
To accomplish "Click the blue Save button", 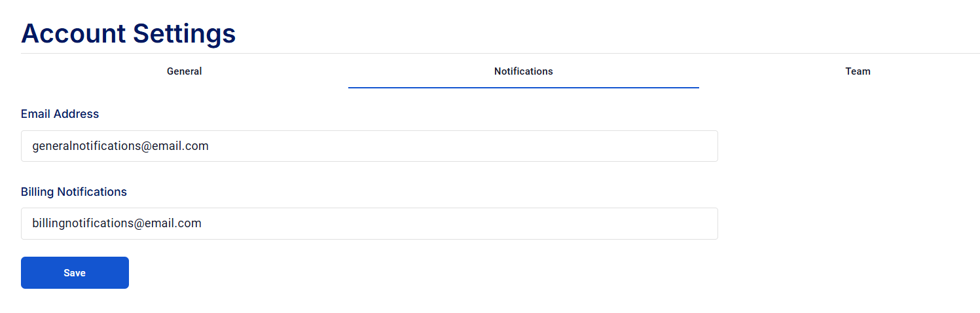I will [x=75, y=272].
